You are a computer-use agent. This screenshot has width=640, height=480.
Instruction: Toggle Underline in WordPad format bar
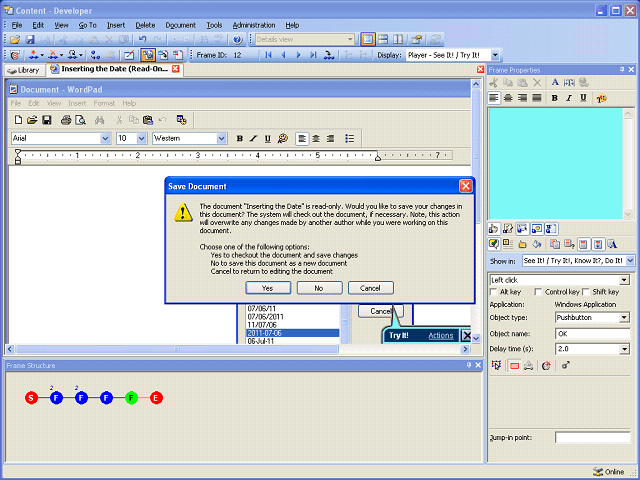point(267,138)
